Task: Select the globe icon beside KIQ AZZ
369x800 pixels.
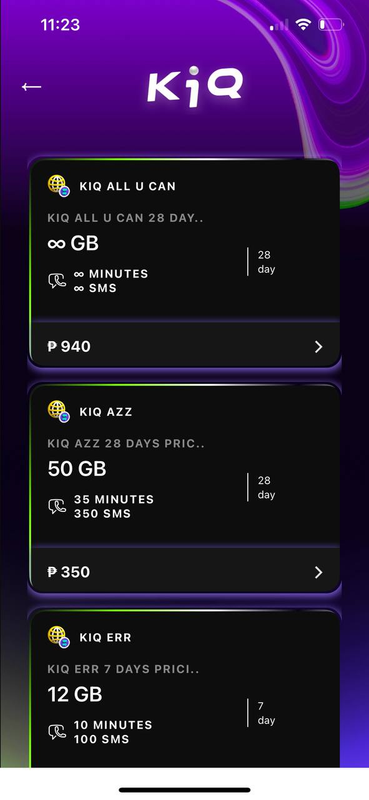Action: coord(59,411)
